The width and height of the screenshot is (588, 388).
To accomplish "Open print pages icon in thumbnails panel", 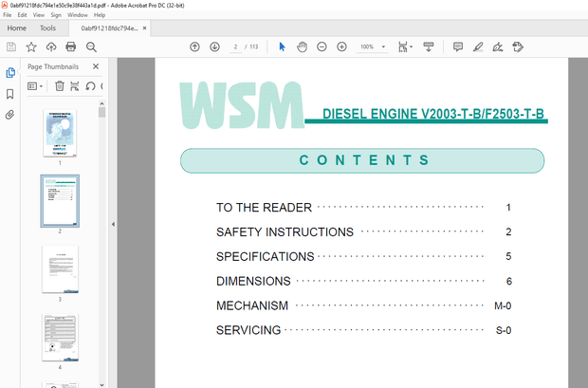I will [75, 86].
